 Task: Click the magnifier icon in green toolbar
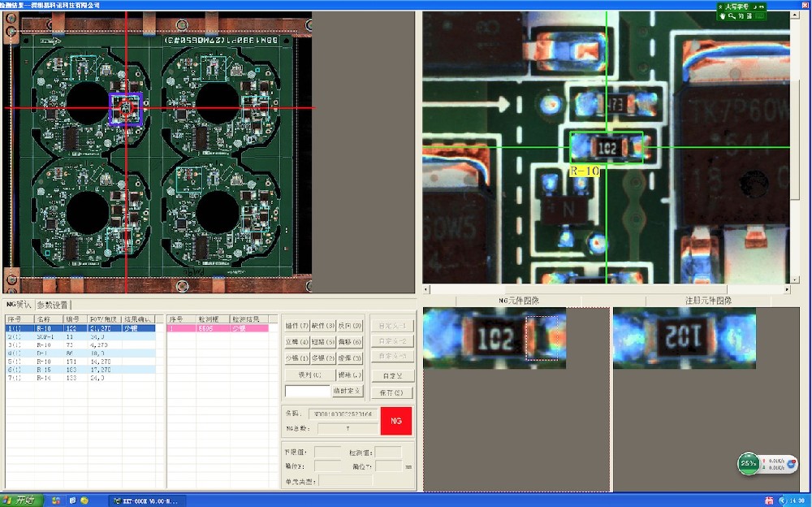click(732, 15)
